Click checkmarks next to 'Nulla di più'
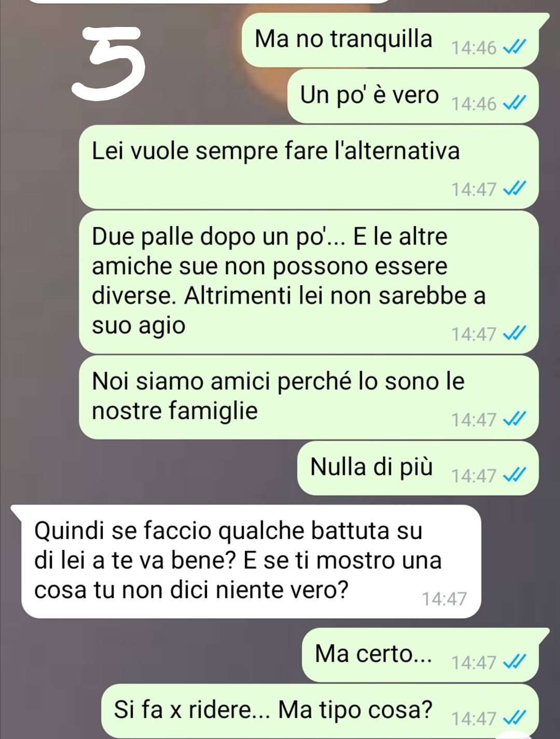560x739 pixels. (515, 475)
